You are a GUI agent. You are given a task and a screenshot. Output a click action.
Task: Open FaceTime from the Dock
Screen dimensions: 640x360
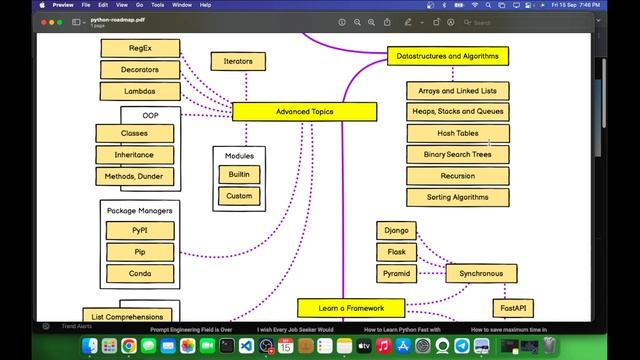pos(207,346)
